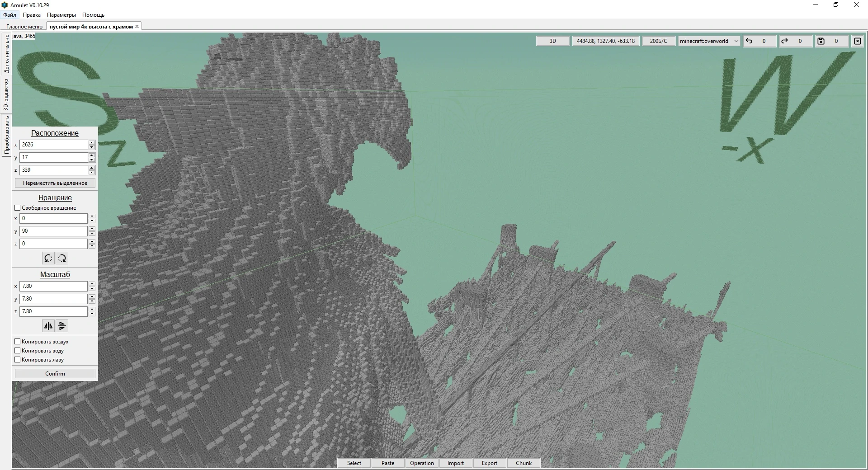Click the camera coordinates button 4484.88, 1327.40, -633.18
The height and width of the screenshot is (470, 868).
click(x=606, y=41)
